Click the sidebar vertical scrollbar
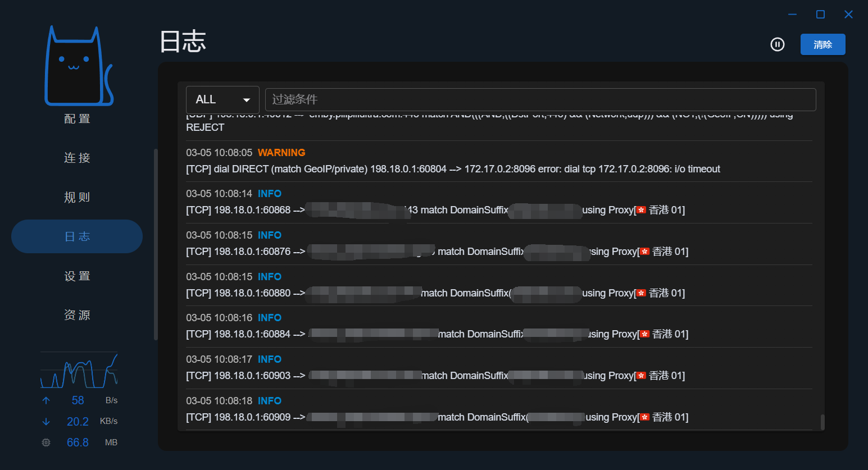 156,244
